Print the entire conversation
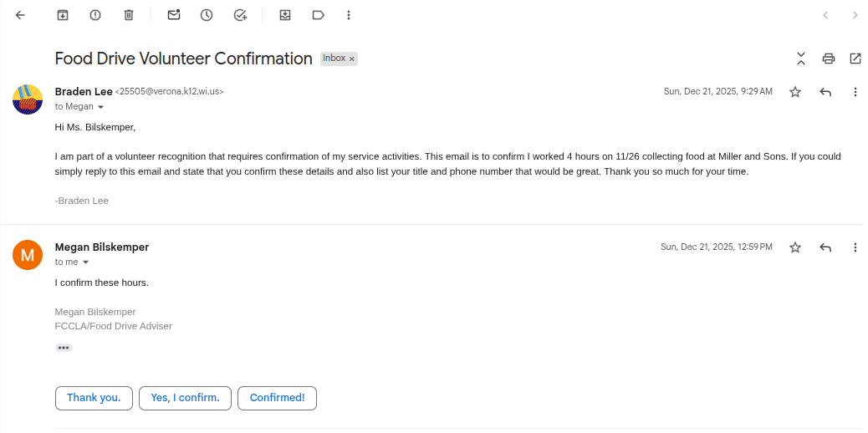 click(x=829, y=59)
